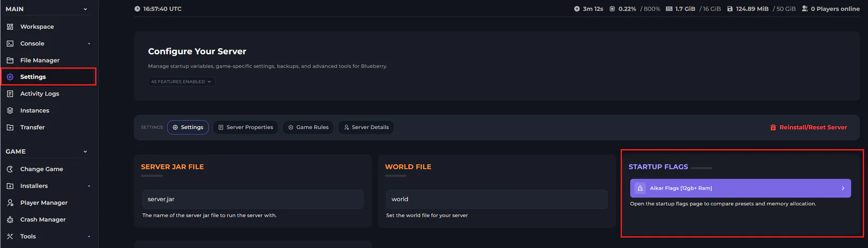Collapse the MAIN sidebar section

(85, 9)
